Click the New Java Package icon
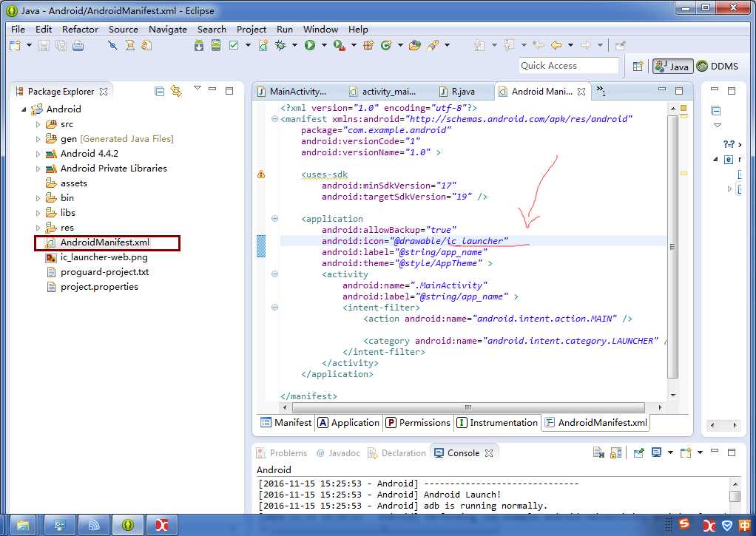 coord(369,46)
